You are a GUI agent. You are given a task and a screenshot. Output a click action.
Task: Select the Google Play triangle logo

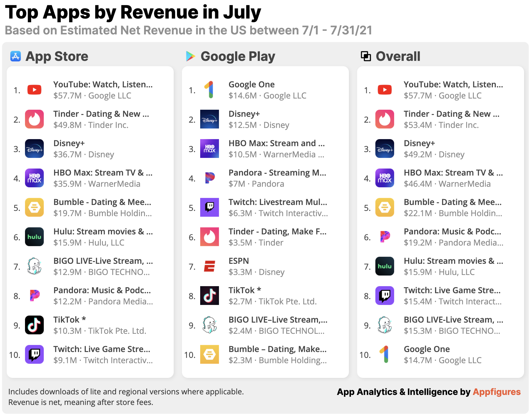[x=191, y=56]
